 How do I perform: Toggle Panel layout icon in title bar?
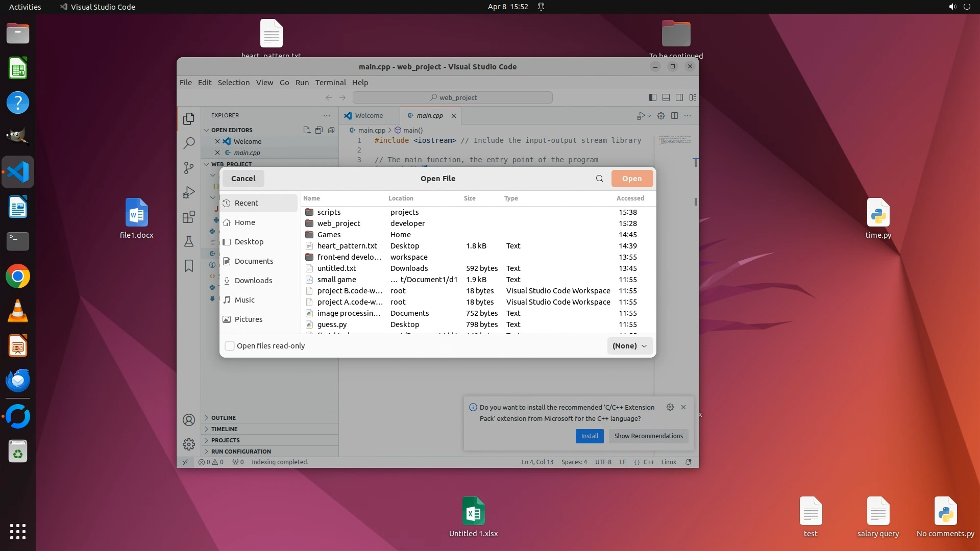point(666,97)
